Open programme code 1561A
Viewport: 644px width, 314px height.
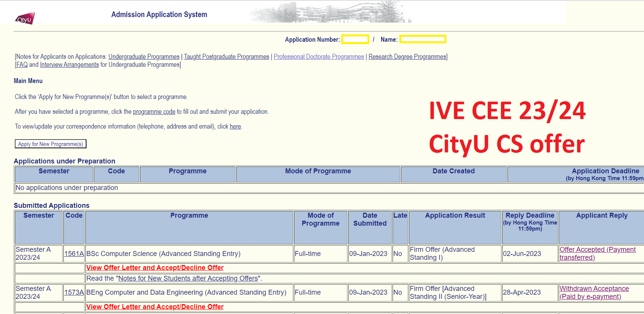click(x=74, y=254)
